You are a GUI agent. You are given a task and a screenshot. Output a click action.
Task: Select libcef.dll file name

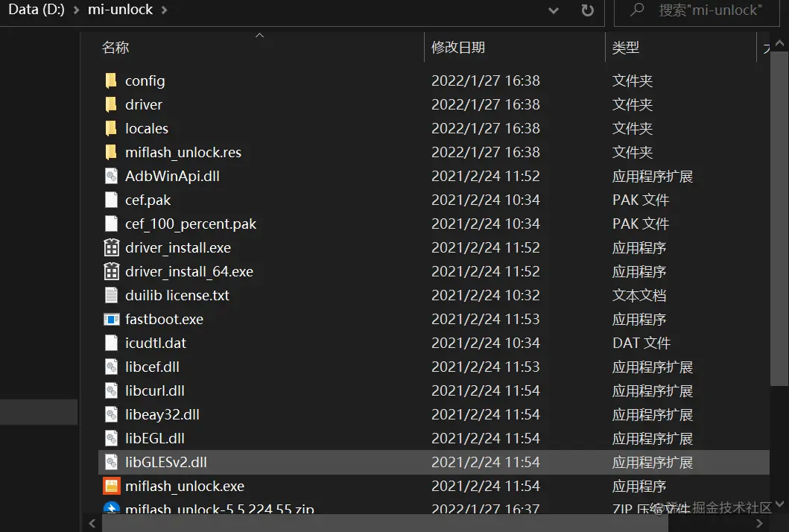tap(152, 367)
